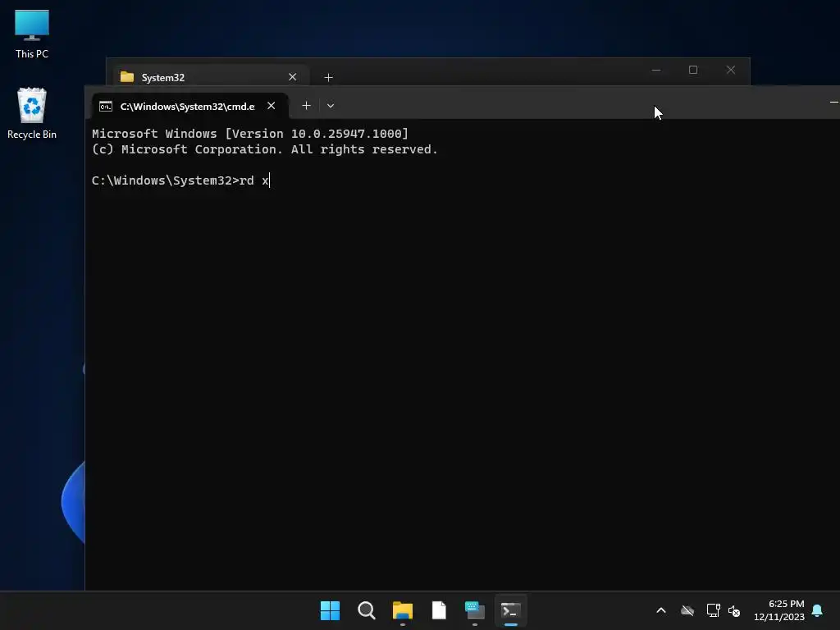Switch to Terminal from the taskbar
This screenshot has width=840, height=630.
click(x=511, y=610)
